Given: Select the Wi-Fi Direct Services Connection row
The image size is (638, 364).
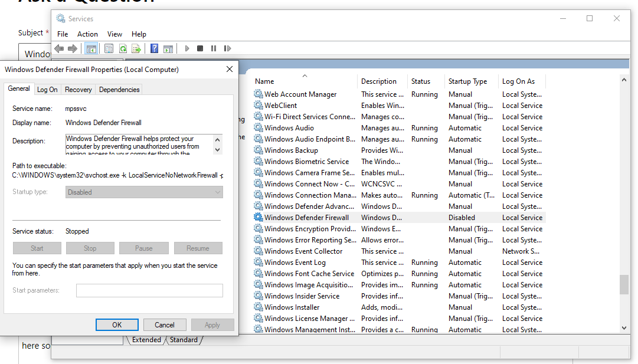Looking at the screenshot, I should pyautogui.click(x=399, y=117).
